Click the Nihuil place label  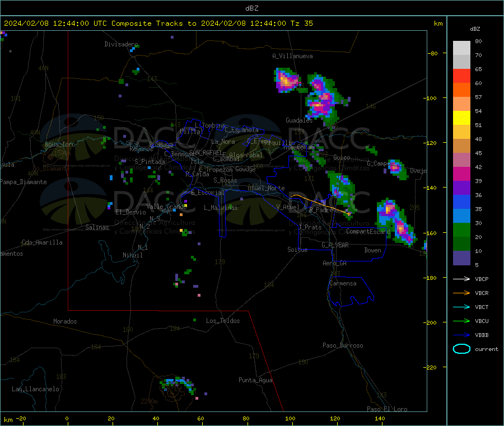coord(132,255)
